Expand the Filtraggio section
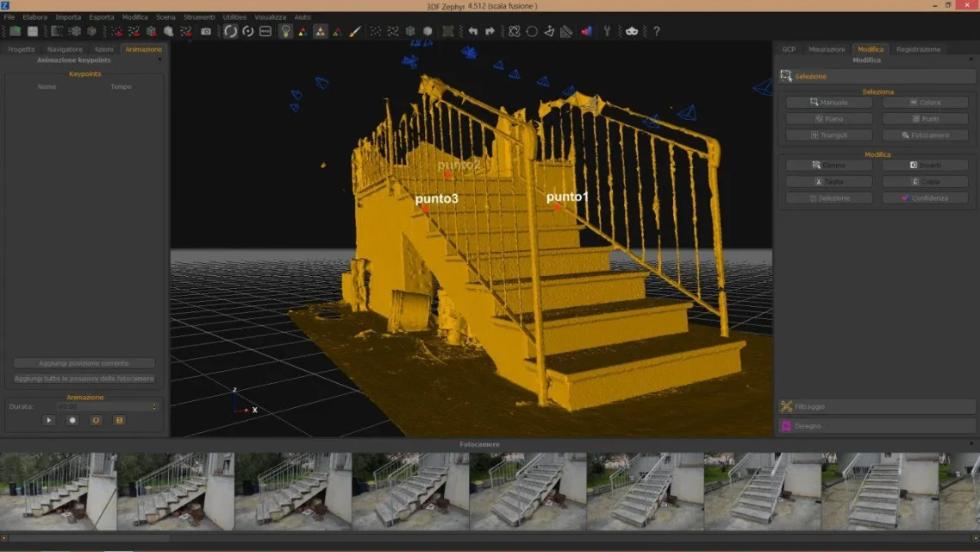The height and width of the screenshot is (552, 980). point(877,406)
